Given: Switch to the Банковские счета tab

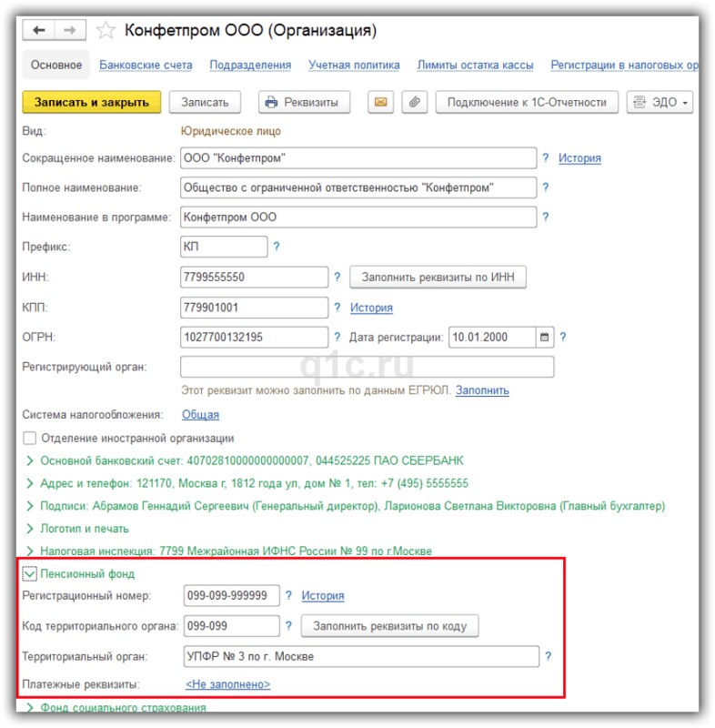Looking at the screenshot, I should coord(146,66).
